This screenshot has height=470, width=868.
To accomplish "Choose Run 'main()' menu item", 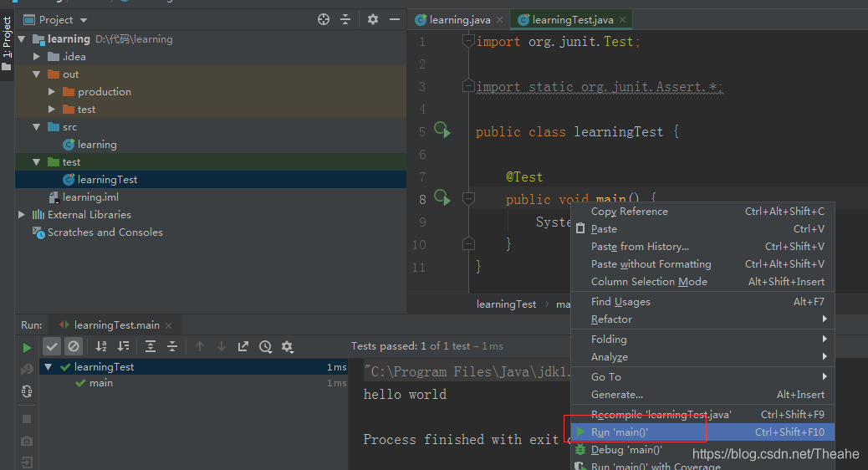I will (702, 432).
